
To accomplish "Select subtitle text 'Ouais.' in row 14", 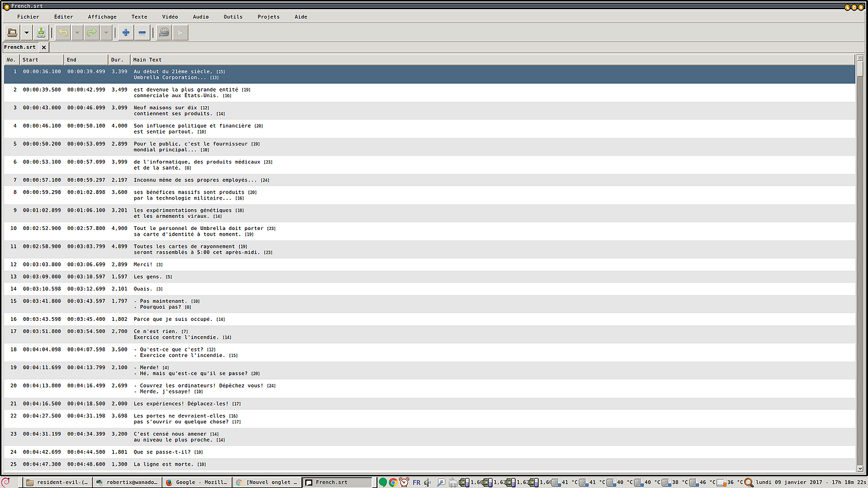I will (x=143, y=289).
